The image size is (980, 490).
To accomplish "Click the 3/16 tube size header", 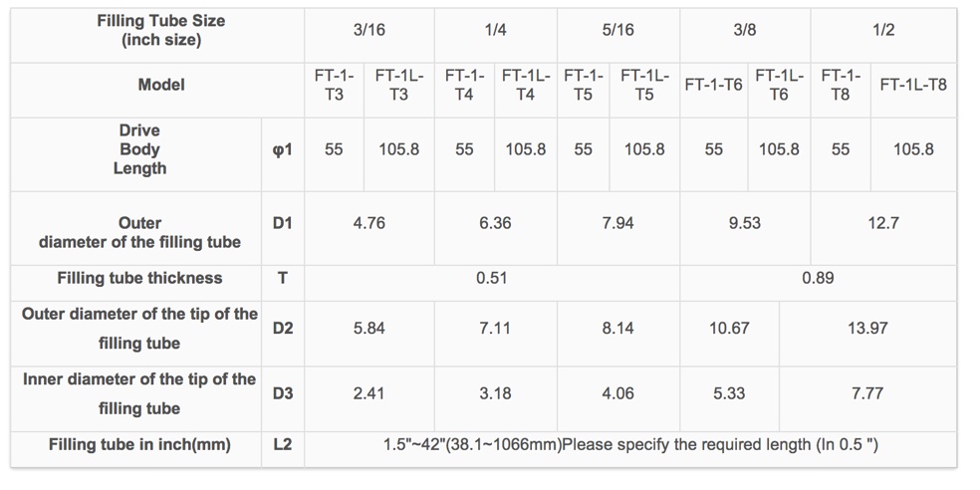I will pos(368,30).
